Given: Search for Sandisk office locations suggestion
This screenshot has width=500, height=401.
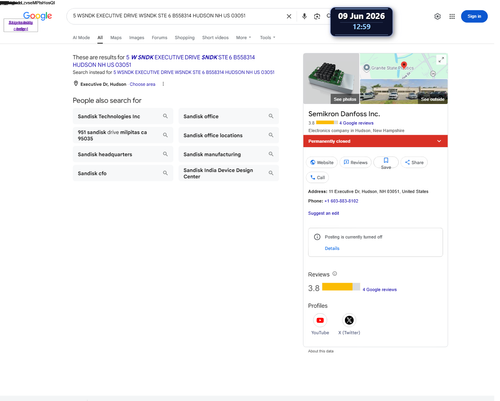Looking at the screenshot, I should 229,135.
